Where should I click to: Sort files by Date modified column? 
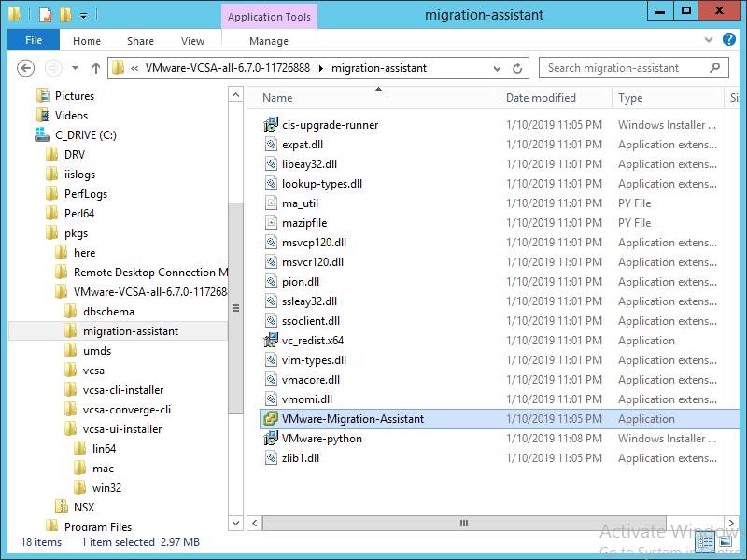pyautogui.click(x=556, y=98)
